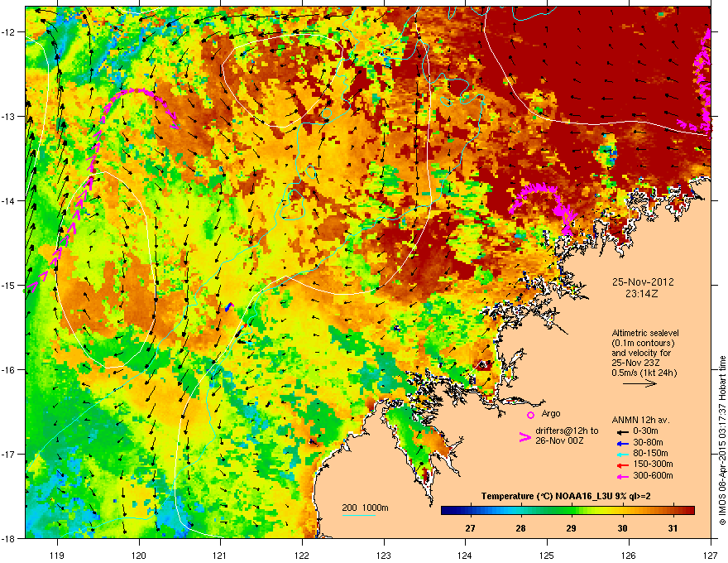Click the '0.5m/s (1kt 24h)' text
Image resolution: width=728 pixels, height=563 pixels.
[644, 373]
